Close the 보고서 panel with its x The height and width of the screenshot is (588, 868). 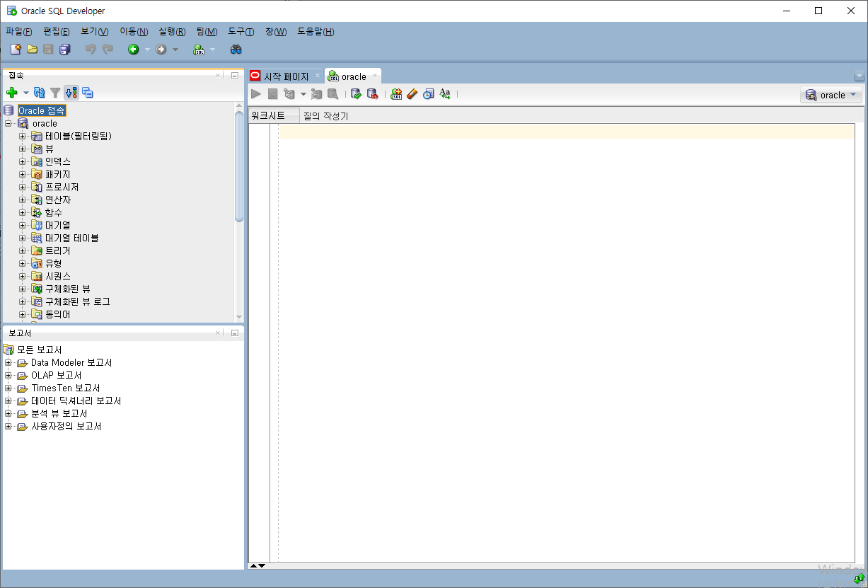click(218, 333)
